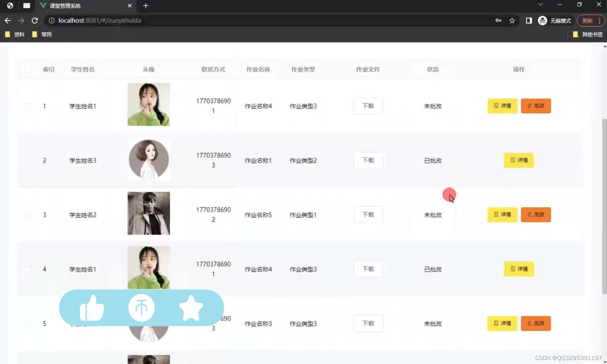The height and width of the screenshot is (364, 607).
Task: Check the checkbox for row 2
Action: [x=27, y=161]
